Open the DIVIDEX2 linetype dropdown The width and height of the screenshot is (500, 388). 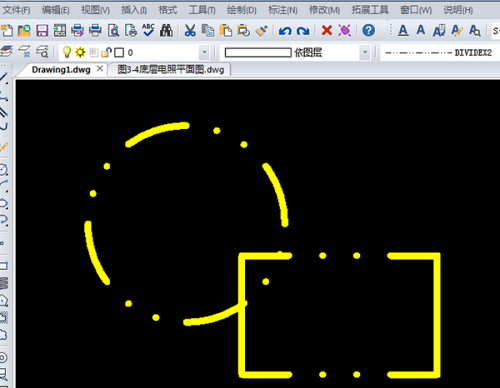coord(439,53)
